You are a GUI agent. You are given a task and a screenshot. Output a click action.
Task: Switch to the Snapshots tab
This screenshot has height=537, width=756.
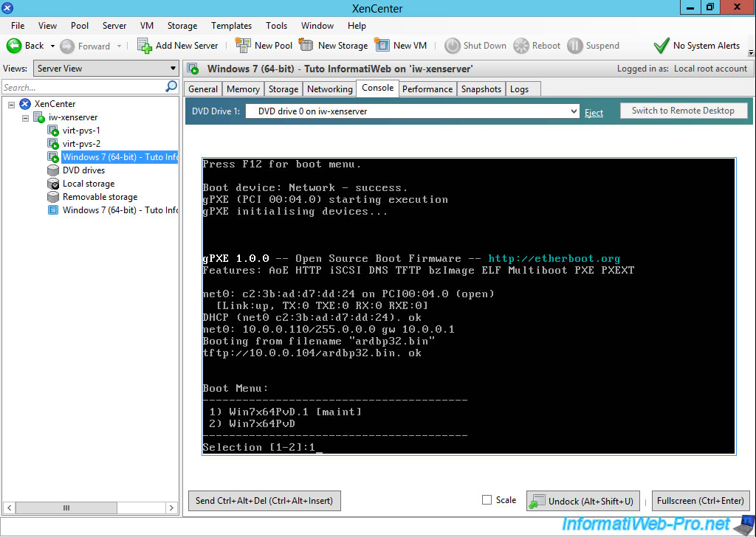click(481, 89)
